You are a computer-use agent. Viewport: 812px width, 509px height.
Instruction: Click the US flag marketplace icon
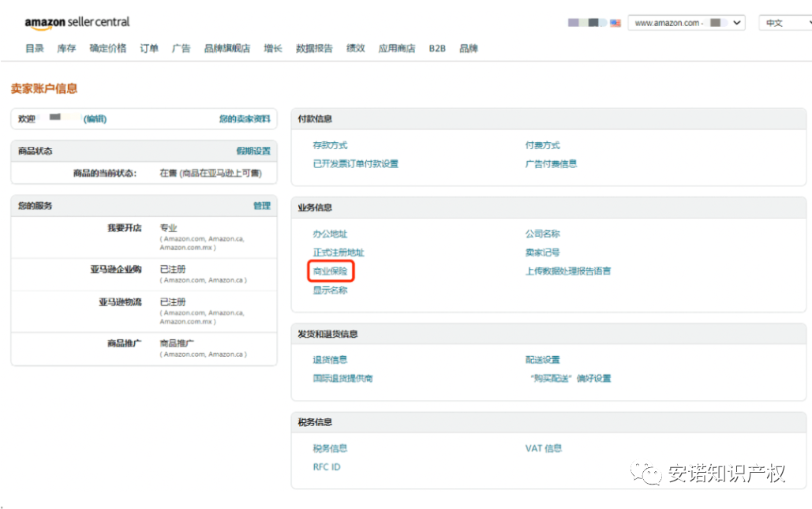coord(616,23)
